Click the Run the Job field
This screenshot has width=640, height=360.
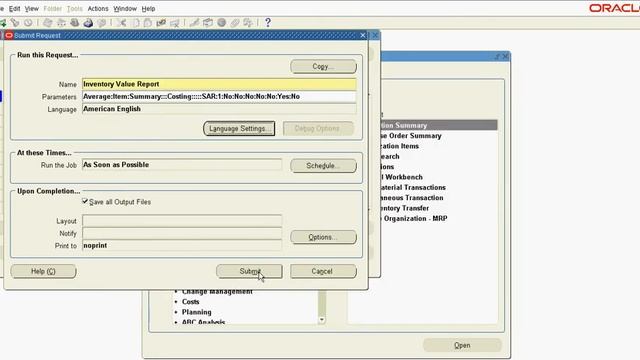coord(182,165)
